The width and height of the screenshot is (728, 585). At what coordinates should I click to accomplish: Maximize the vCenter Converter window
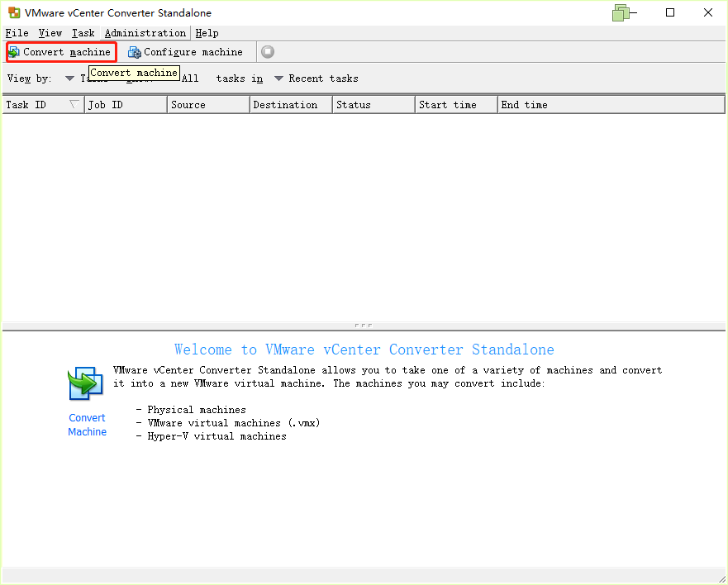pyautogui.click(x=670, y=12)
